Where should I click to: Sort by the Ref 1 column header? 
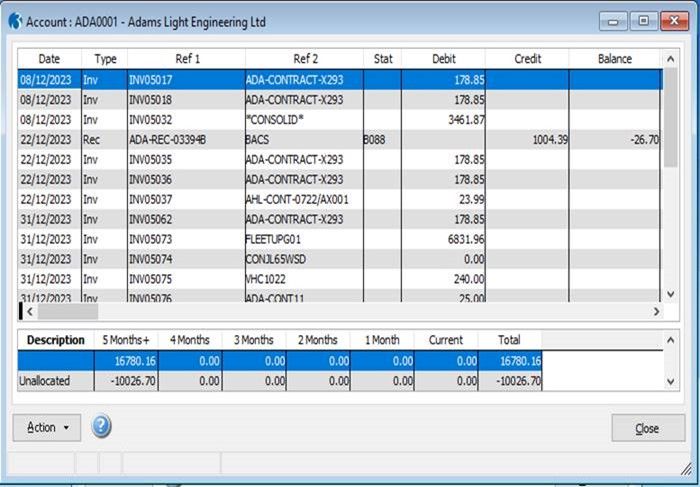[x=187, y=59]
